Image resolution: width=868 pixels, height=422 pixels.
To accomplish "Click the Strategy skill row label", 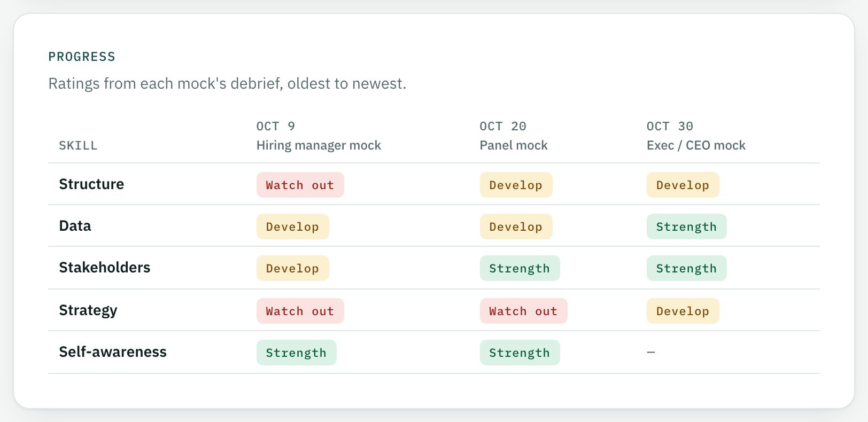I will [x=88, y=310].
